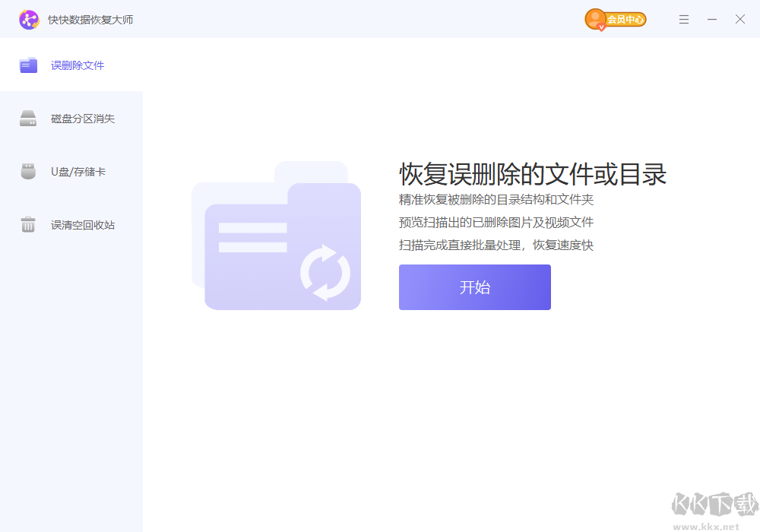The image size is (760, 532).
Task: Click the 磁盘分区消失 disk icon
Action: tap(28, 118)
